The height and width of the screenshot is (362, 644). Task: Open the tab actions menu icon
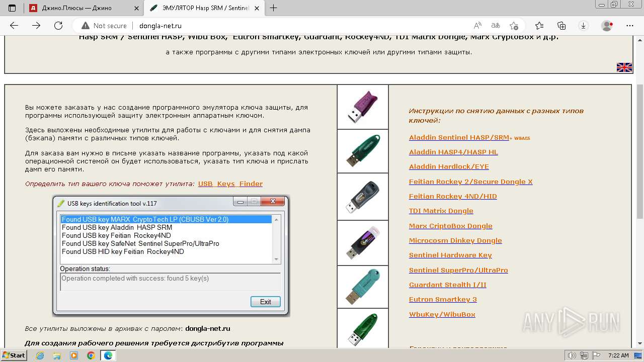tap(12, 8)
